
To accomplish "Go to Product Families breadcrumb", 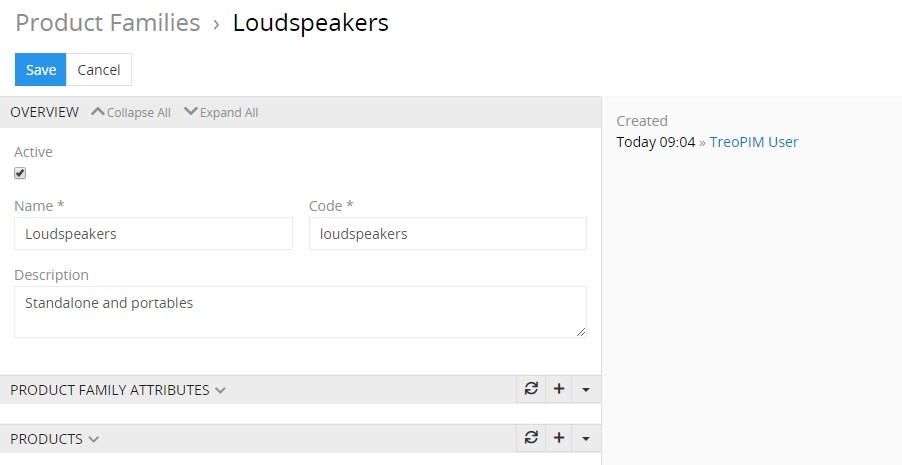I will (x=108, y=23).
